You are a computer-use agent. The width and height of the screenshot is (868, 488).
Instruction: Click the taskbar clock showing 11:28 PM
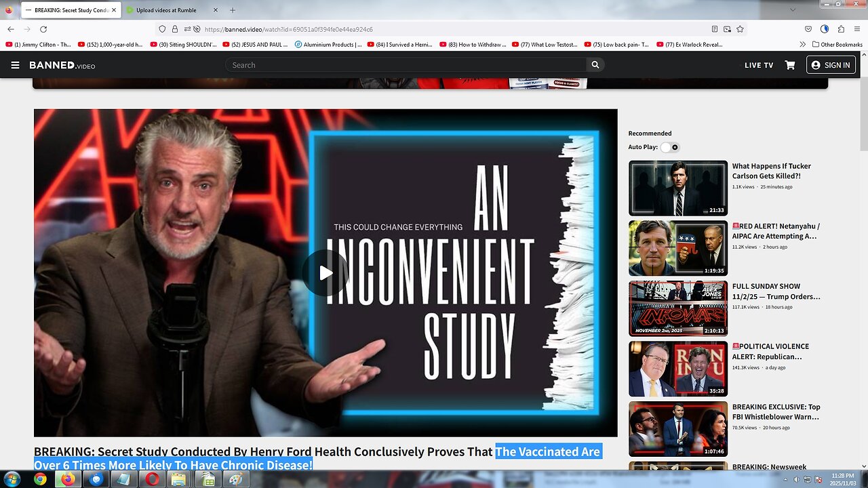point(842,480)
